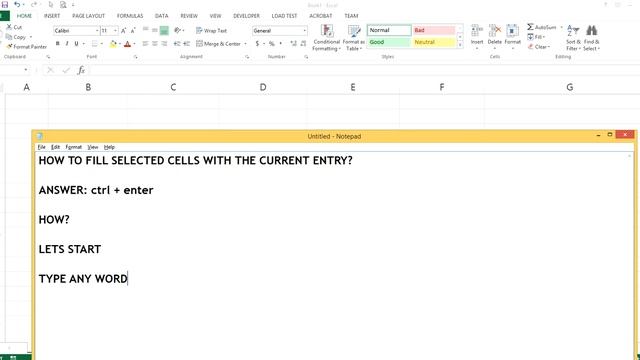This screenshot has width=640, height=360.
Task: Open Notepad Help menu
Action: click(109, 147)
